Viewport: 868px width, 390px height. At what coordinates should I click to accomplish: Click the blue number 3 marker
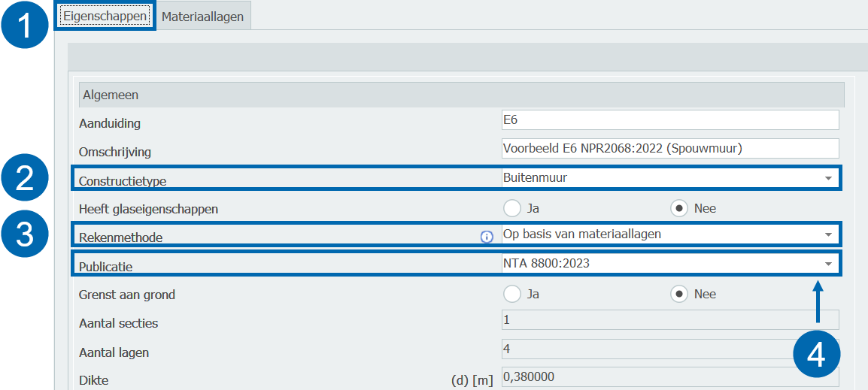26,234
